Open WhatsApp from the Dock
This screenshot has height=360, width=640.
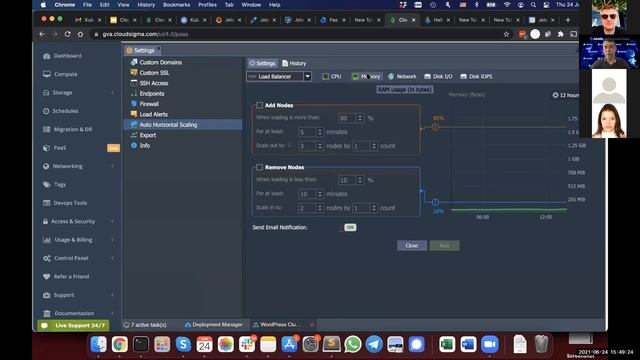pos(353,344)
